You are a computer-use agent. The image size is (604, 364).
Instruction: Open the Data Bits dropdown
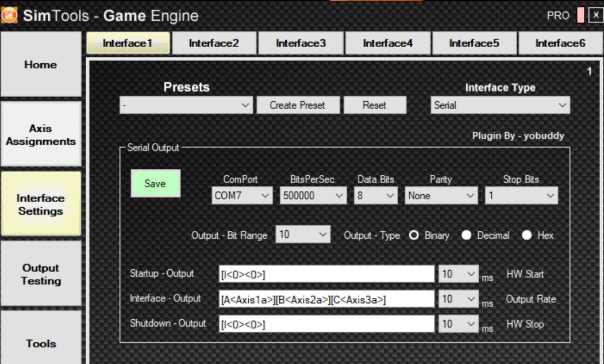point(376,195)
